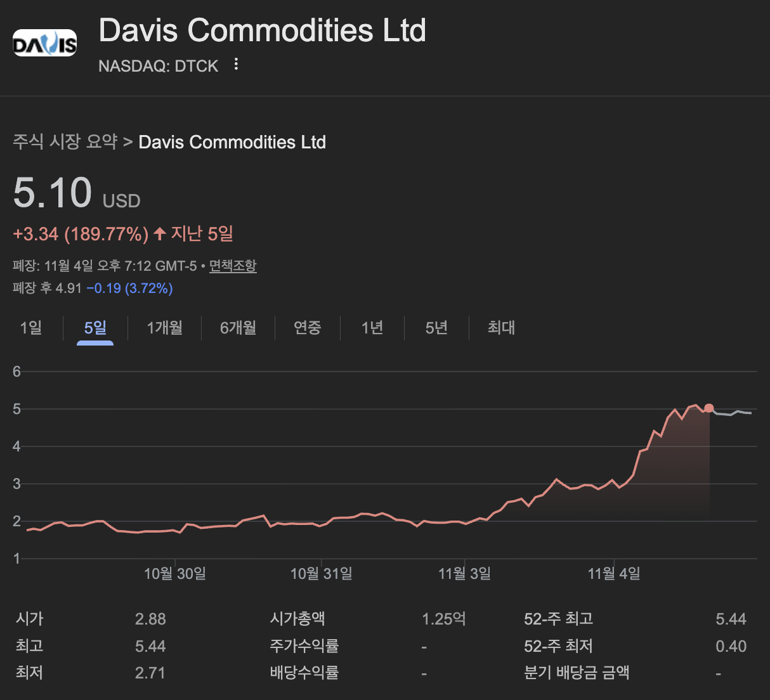Switch chart to 1개월 range
Screen dimensions: 770x700
tap(165, 328)
